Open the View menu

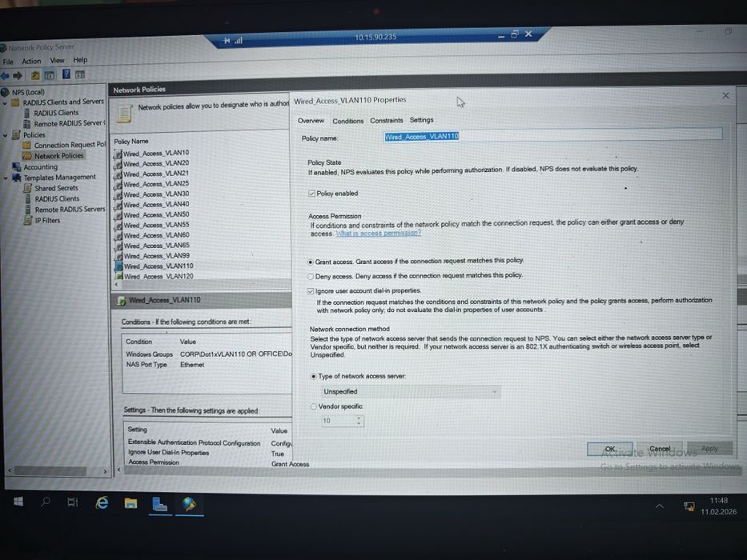pos(57,61)
